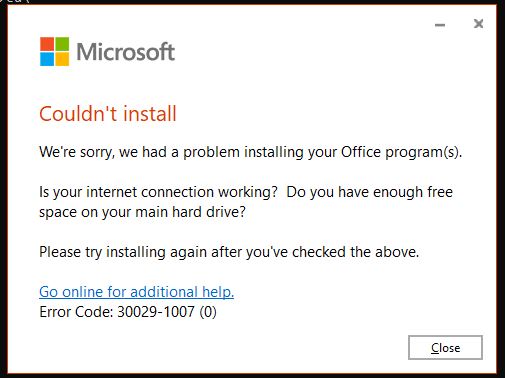Screen dimensions: 505x378
Task: Dismiss the dialog using the X icon
Action: pos(478,24)
